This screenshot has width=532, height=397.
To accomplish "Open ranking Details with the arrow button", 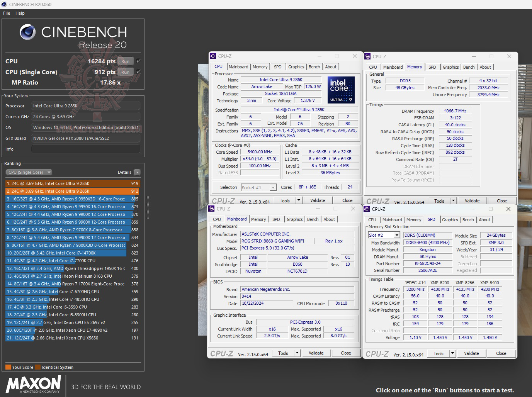I will coord(137,172).
